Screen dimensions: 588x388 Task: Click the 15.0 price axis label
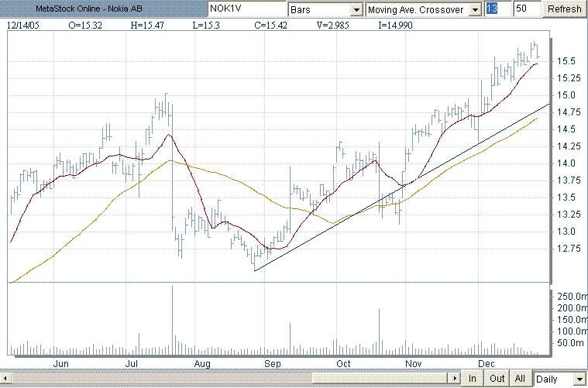[566, 95]
